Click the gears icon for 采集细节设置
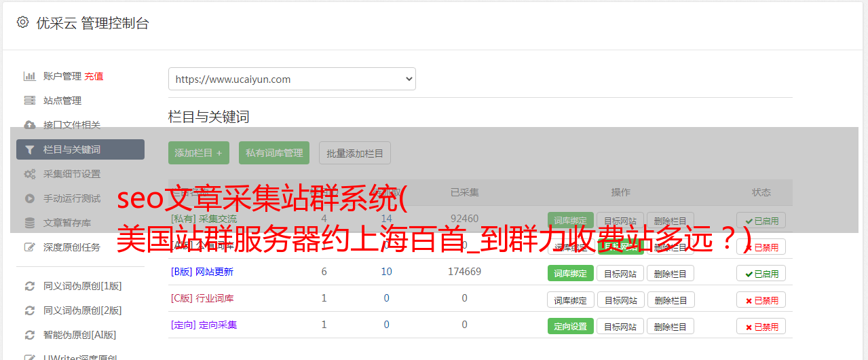 point(29,174)
